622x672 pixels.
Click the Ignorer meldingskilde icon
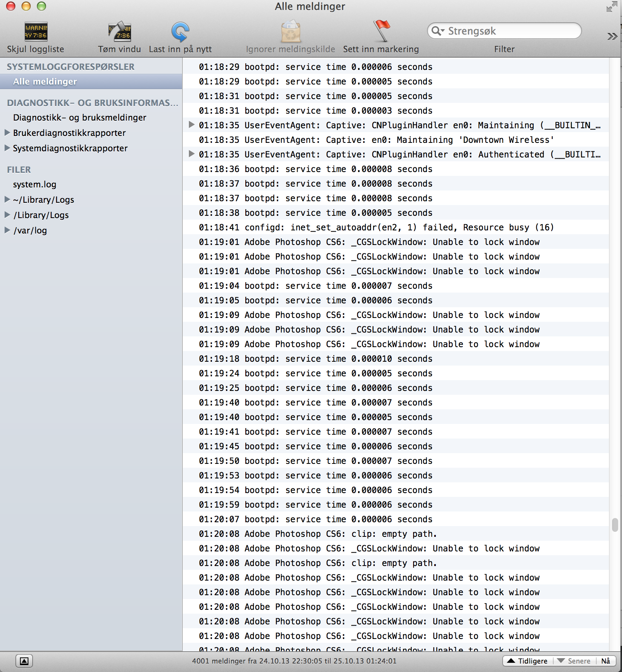(291, 32)
